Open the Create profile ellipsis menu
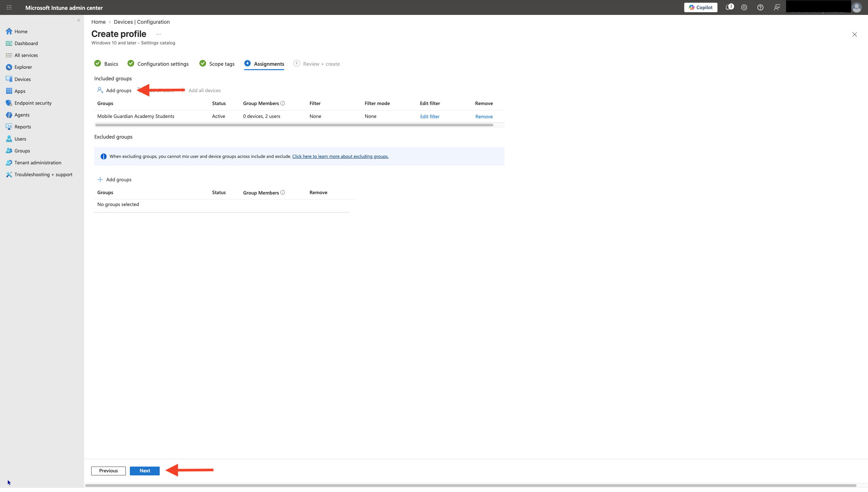This screenshot has width=868, height=492. tap(158, 34)
